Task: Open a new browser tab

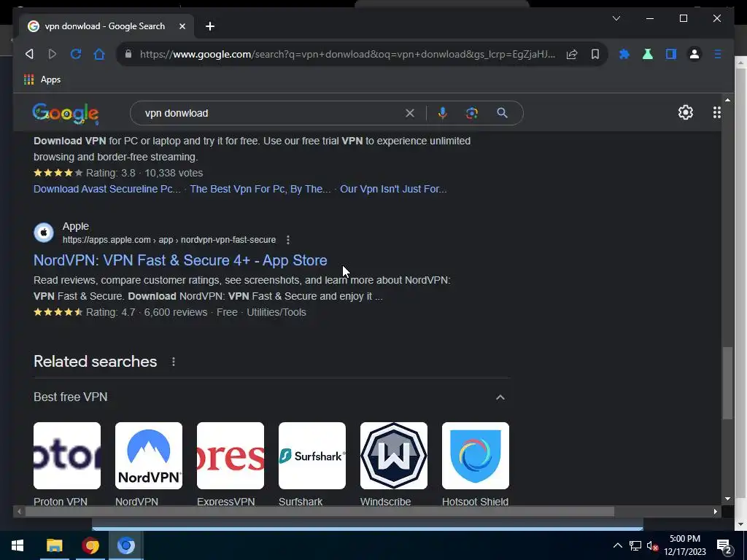Action: tap(209, 26)
